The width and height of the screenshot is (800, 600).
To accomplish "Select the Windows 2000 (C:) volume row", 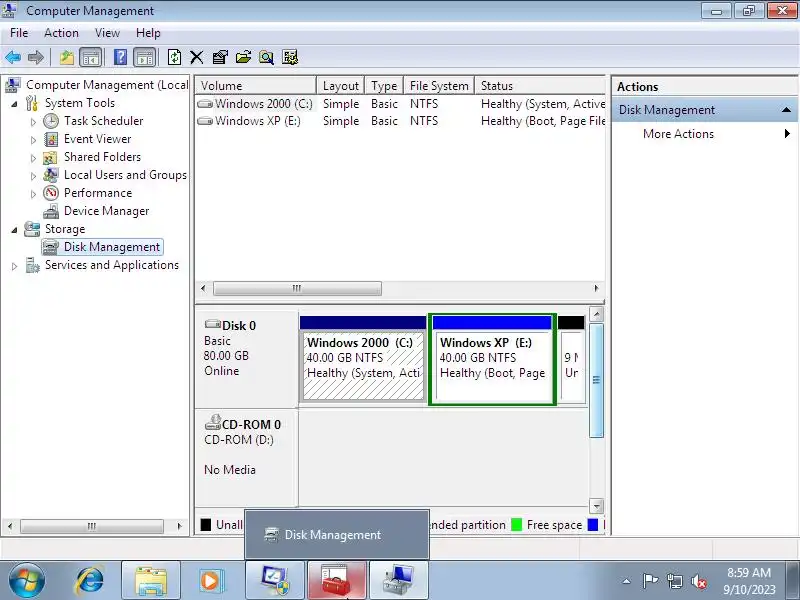I will 400,104.
